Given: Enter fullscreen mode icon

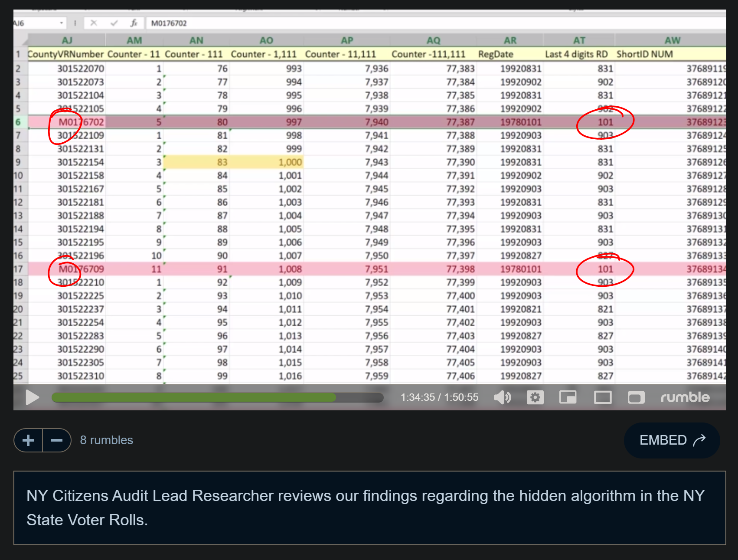Looking at the screenshot, I should click(636, 397).
